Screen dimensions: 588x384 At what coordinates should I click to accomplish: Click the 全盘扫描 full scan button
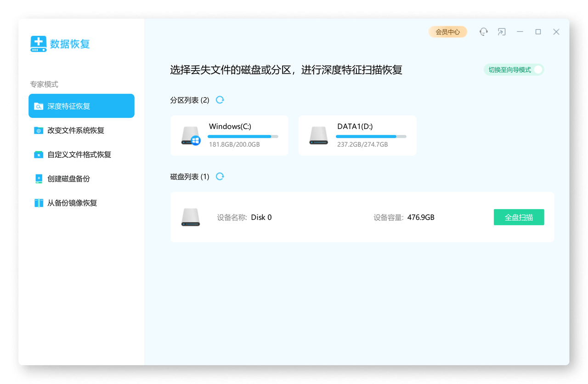pos(519,217)
